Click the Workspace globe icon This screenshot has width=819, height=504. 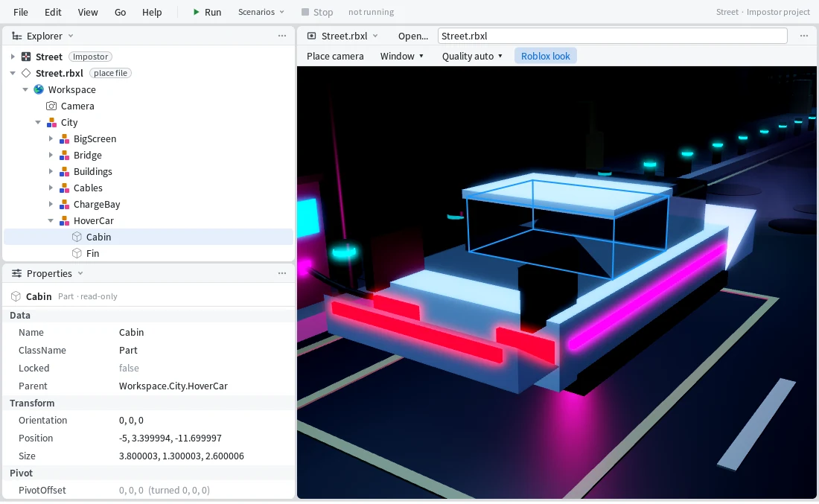(39, 89)
